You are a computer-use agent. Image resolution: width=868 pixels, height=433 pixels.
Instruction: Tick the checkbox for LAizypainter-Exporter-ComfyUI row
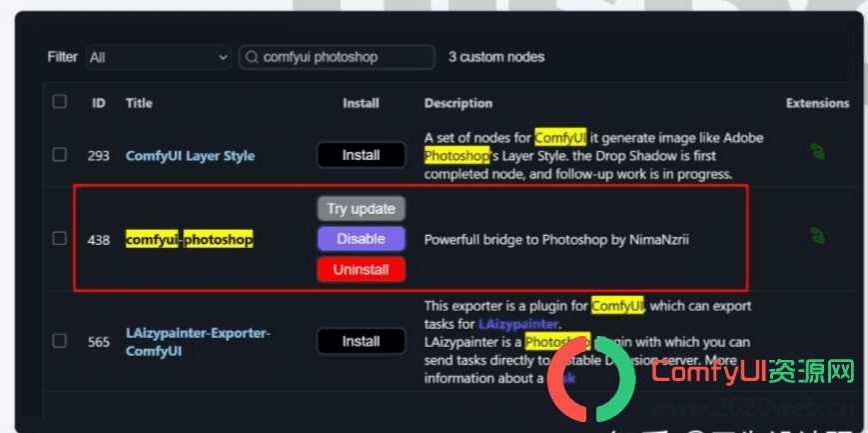59,340
